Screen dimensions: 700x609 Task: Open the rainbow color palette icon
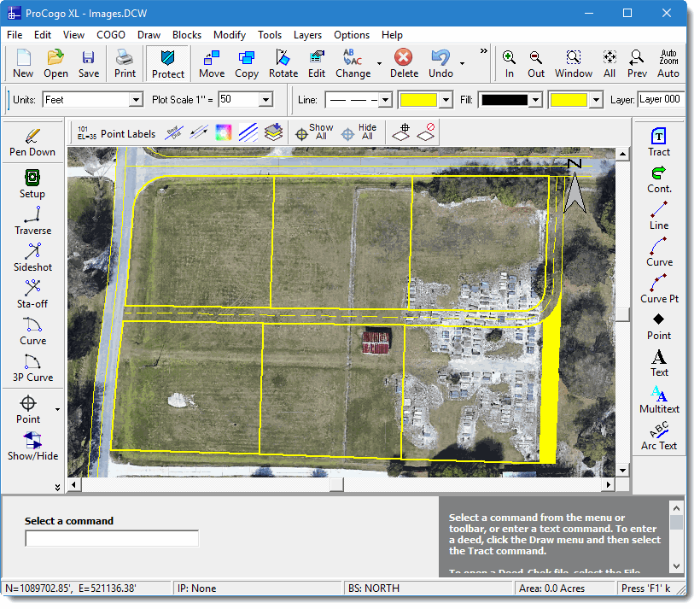click(223, 132)
